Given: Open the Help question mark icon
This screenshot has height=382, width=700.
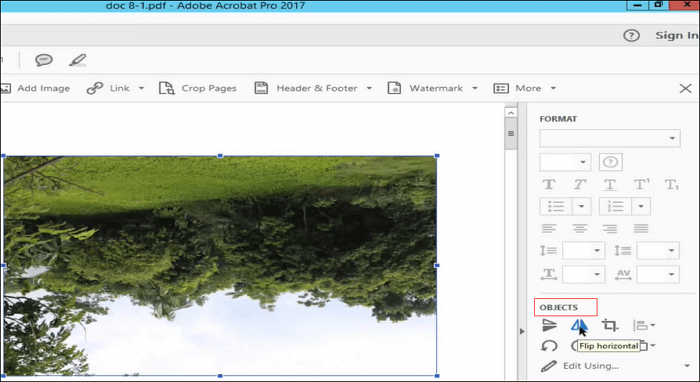Looking at the screenshot, I should point(631,36).
